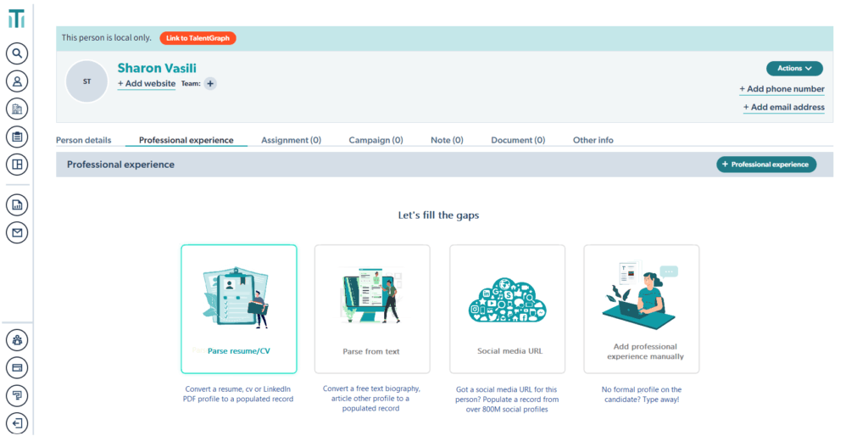Viewport: 868px width, 436px height.
Task: Switch to the Person details tab
Action: 83,140
